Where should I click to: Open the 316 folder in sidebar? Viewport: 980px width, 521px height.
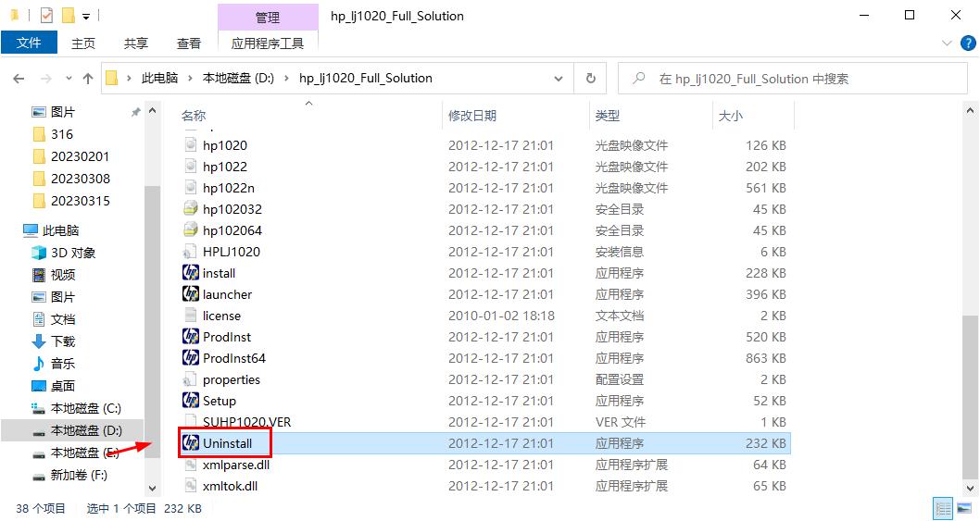62,134
